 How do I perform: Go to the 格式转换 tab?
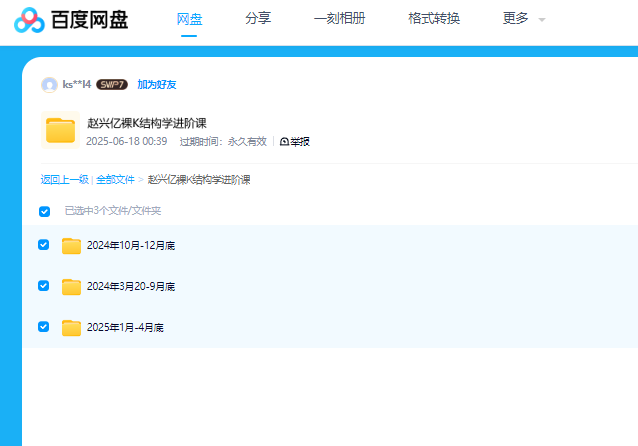point(434,18)
